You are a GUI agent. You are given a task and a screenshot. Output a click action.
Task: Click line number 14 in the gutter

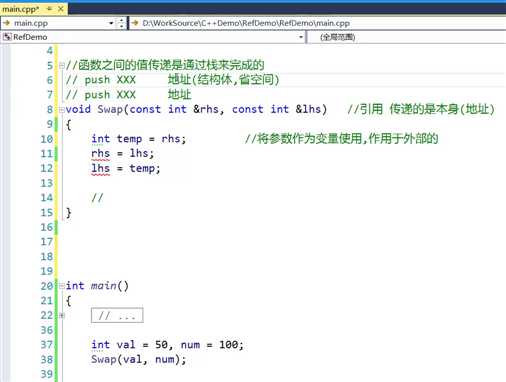pos(47,198)
